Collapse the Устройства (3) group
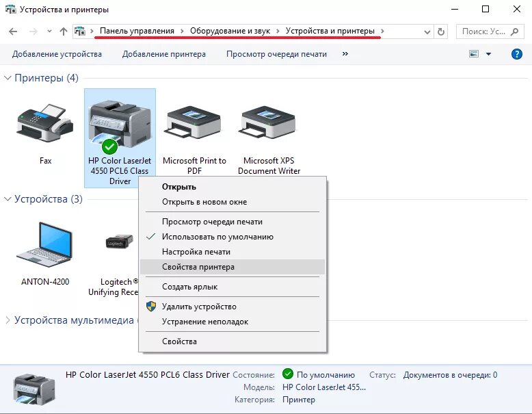Screen dimensions: 532x414 coord(8,199)
